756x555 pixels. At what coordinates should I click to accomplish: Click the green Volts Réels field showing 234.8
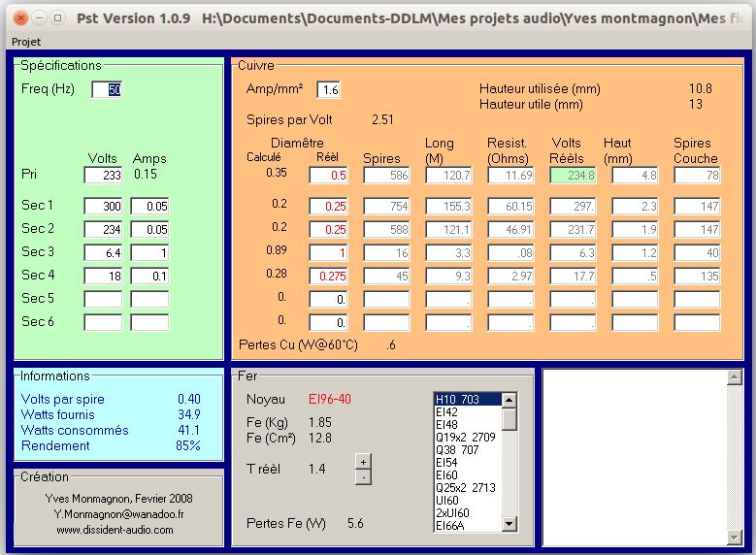574,176
